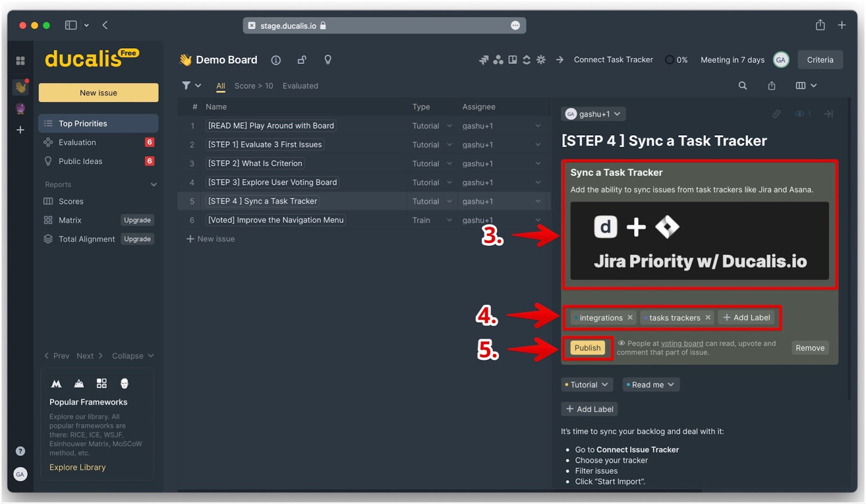This screenshot has width=866, height=504.
Task: Switch to the All filter tab
Action: (221, 85)
